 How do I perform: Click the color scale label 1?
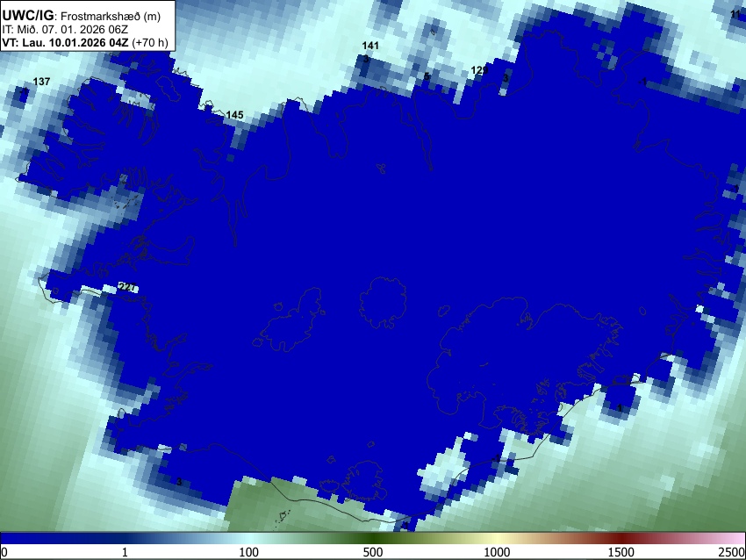click(125, 552)
